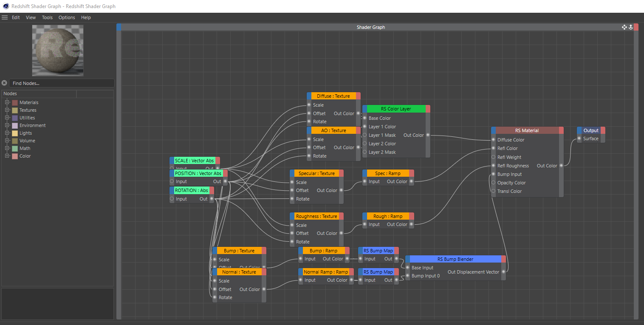Select the Roughness : Texture node title
The height and width of the screenshot is (325, 644).
316,216
